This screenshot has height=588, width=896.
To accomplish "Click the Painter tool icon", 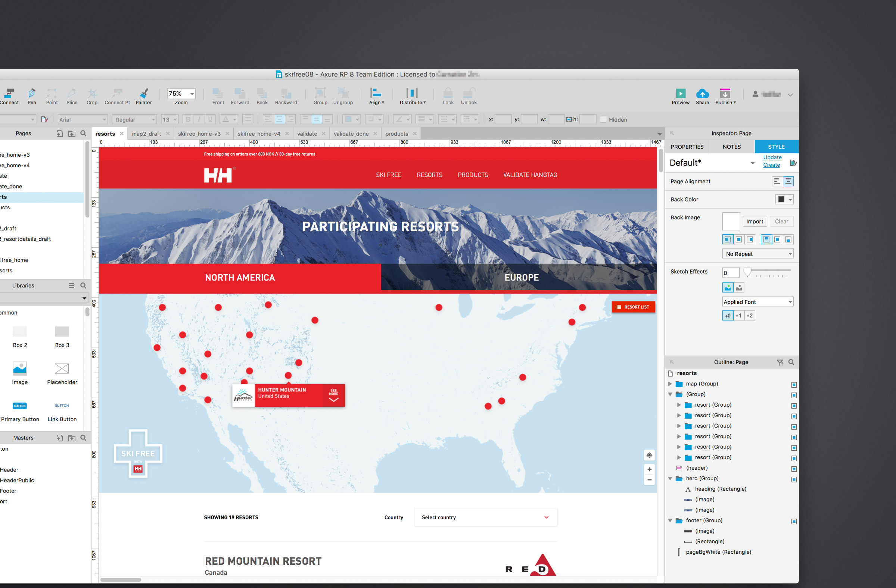I will point(143,93).
